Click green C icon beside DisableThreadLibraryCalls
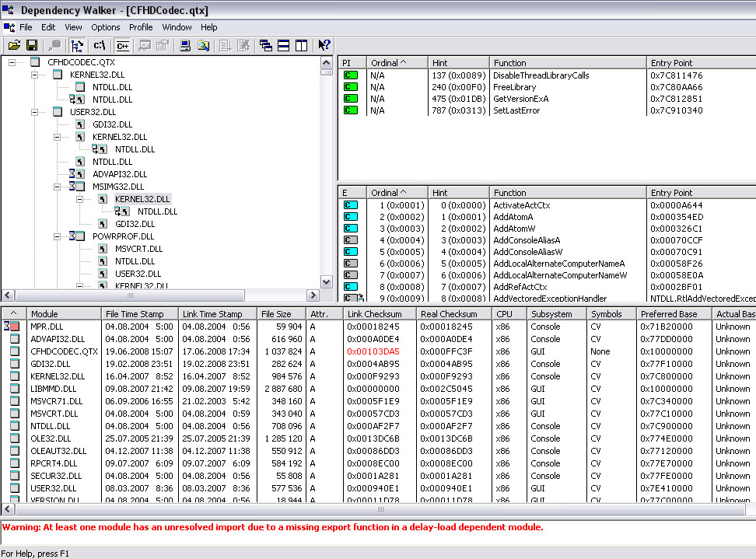The image size is (756, 559). tap(351, 75)
